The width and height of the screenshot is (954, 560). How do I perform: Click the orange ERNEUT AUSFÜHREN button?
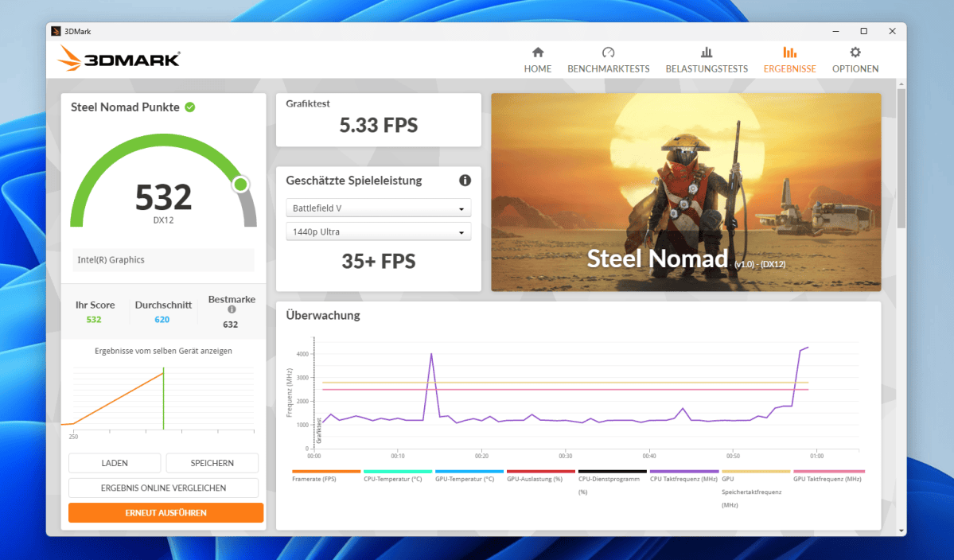click(166, 512)
